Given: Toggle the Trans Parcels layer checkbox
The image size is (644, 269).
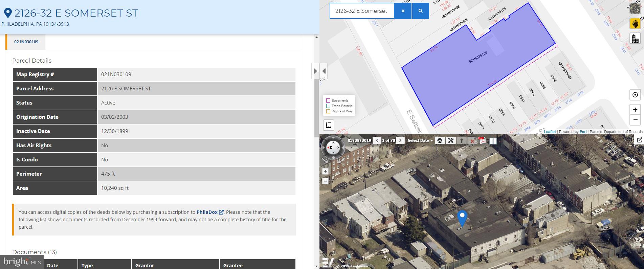Looking at the screenshot, I should pos(328,106).
